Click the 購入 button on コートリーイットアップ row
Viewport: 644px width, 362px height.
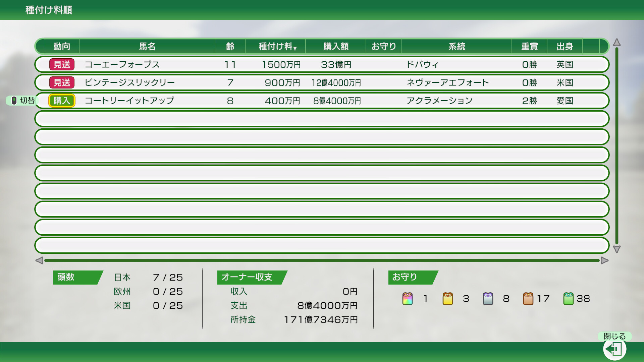pyautogui.click(x=62, y=100)
